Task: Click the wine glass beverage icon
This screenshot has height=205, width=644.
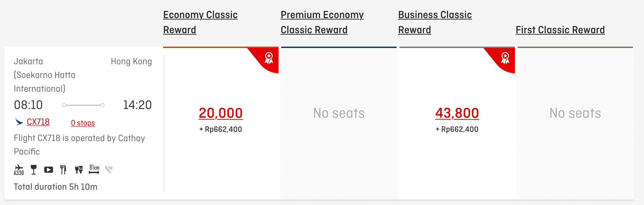Action: click(34, 170)
